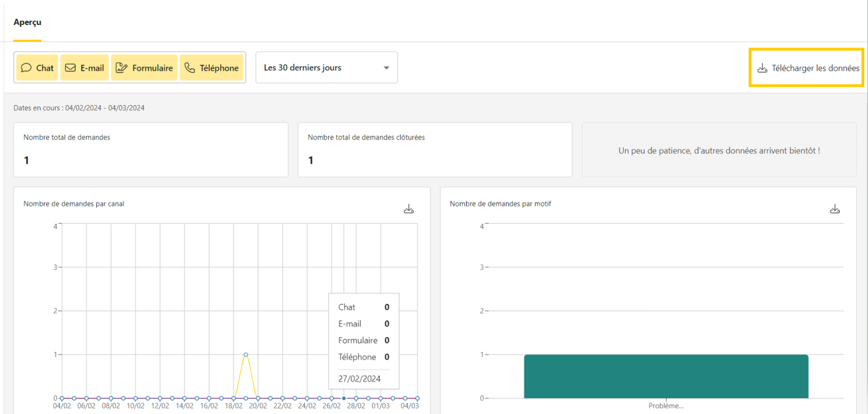
Task: Toggle the E-mail channel filter
Action: click(x=84, y=68)
